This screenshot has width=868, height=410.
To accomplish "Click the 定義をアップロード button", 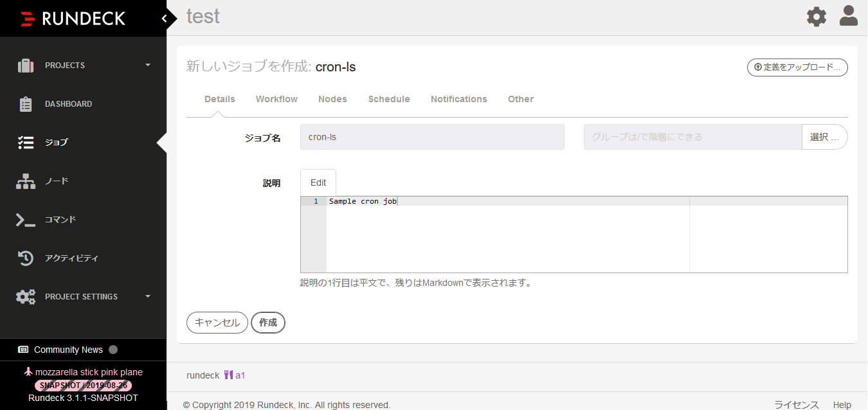I will coord(797,67).
